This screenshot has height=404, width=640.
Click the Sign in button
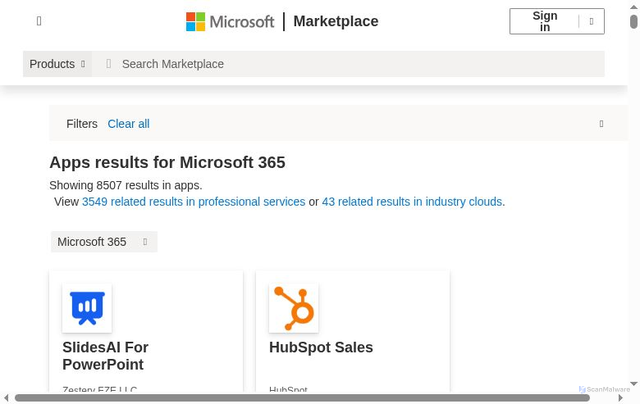coord(544,21)
